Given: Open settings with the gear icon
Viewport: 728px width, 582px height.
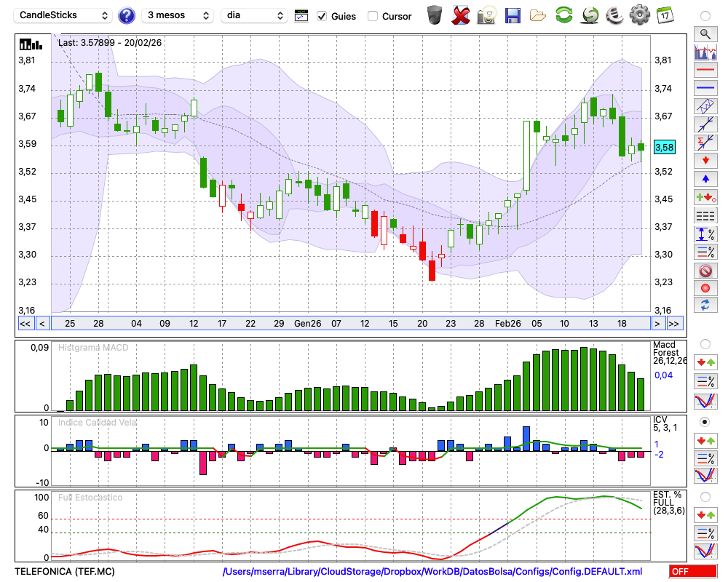Looking at the screenshot, I should [x=639, y=15].
